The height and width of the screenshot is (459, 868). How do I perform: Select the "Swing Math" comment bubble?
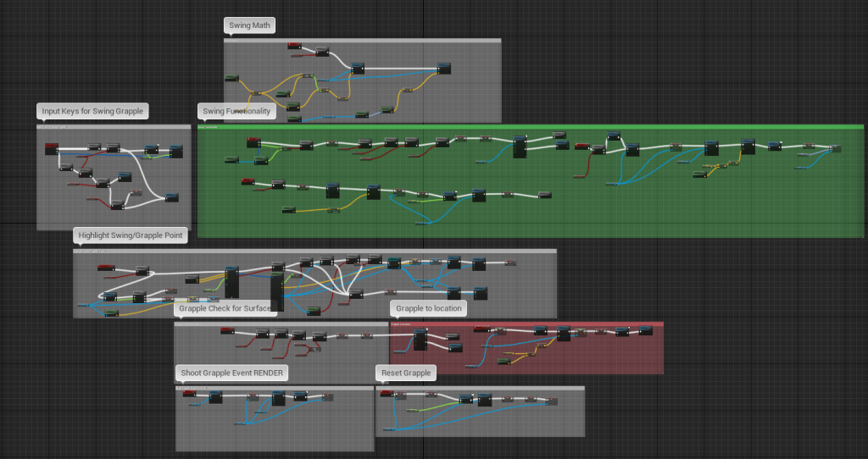251,25
